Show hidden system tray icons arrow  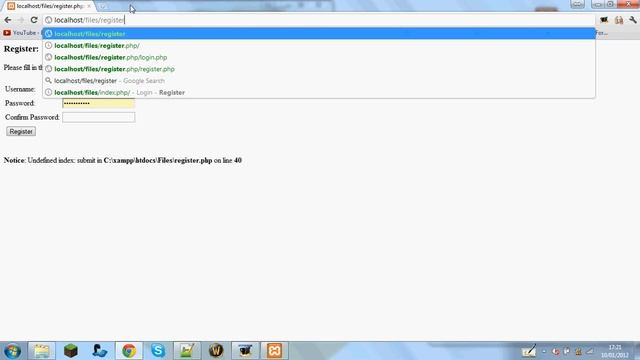(544, 351)
